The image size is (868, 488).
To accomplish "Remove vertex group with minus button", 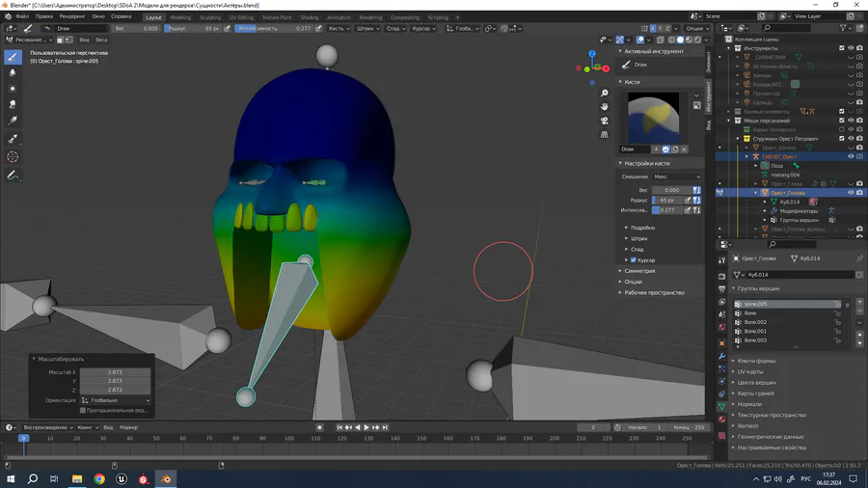I will (859, 311).
